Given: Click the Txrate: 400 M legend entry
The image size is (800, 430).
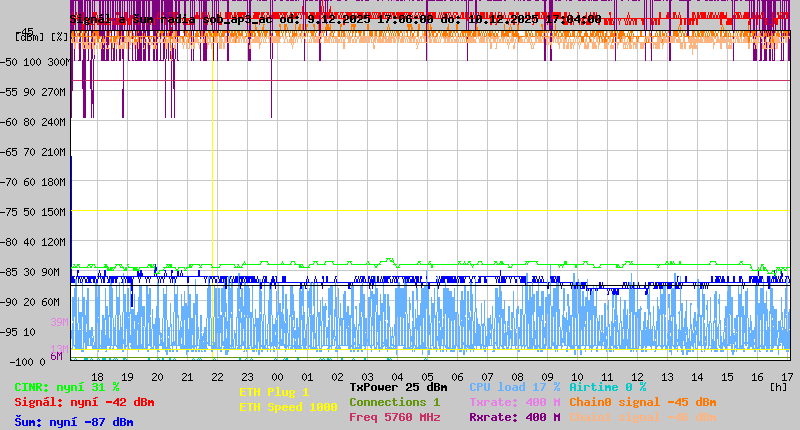Looking at the screenshot, I should 515,402.
